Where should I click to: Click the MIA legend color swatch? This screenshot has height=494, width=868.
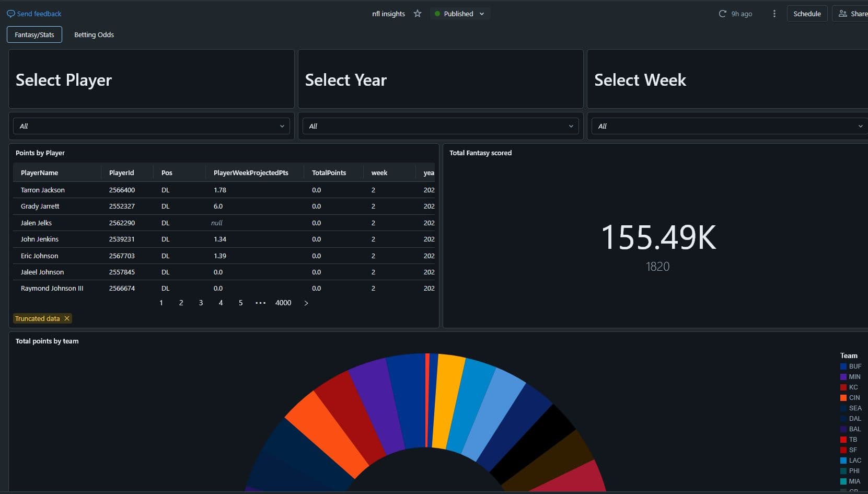[x=843, y=481]
